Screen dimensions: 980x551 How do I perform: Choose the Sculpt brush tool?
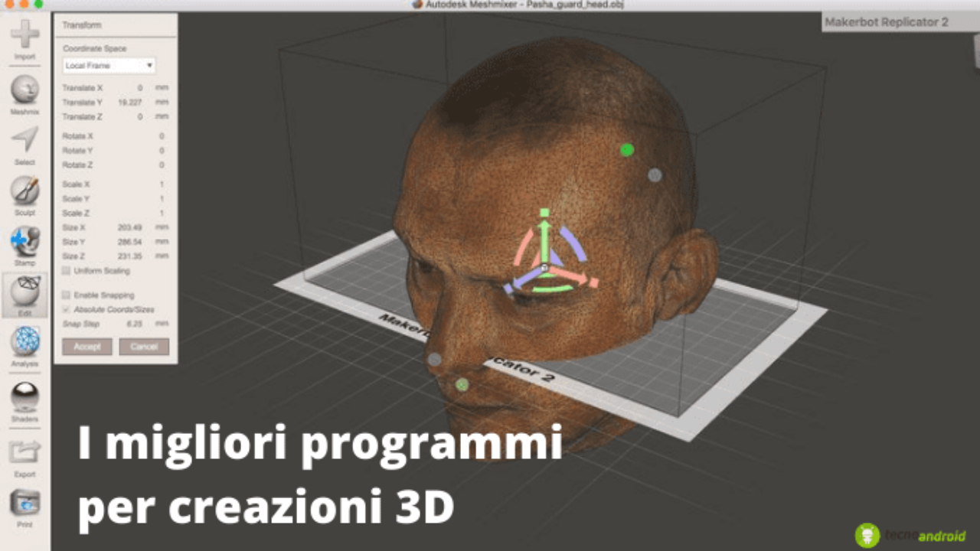[25, 191]
